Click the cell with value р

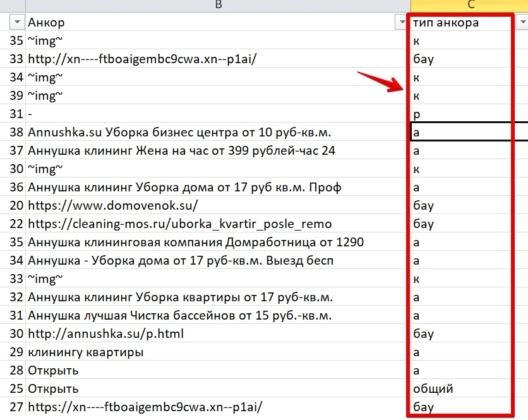469,114
